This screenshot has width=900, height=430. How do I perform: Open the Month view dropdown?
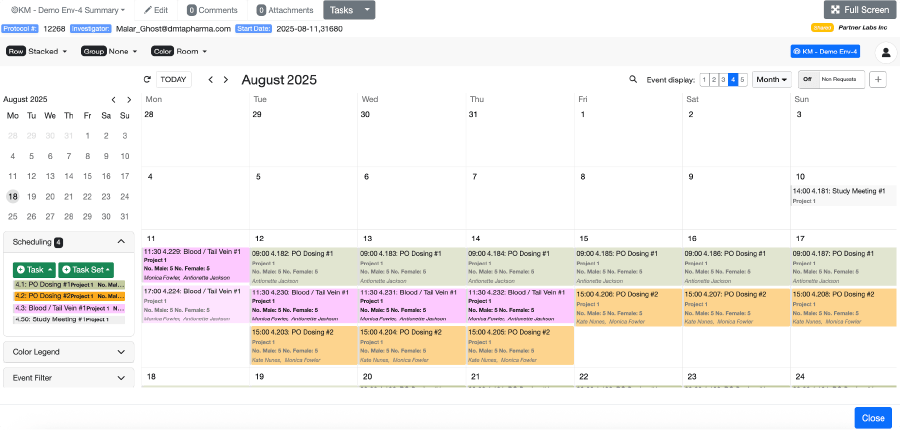tap(771, 80)
